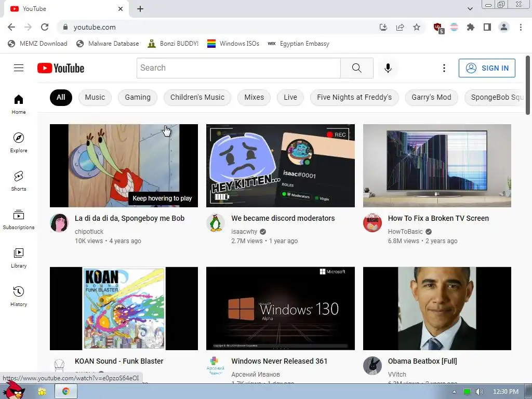Click in the YouTube Search field
Image resolution: width=532 pixels, height=399 pixels.
coord(238,68)
